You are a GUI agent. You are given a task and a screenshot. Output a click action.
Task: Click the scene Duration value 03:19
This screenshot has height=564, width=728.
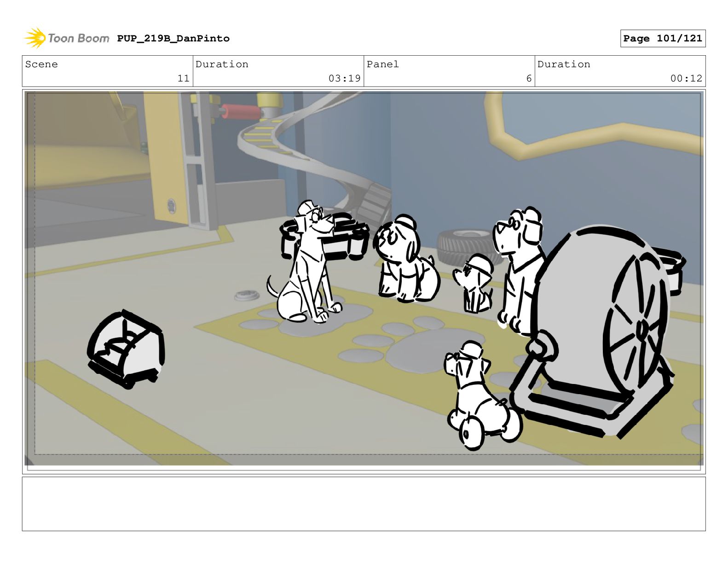(344, 78)
